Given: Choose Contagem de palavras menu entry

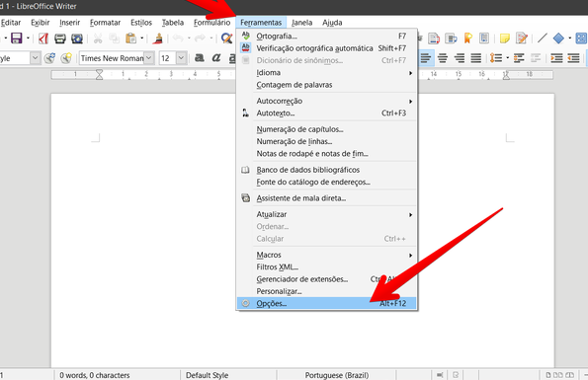Looking at the screenshot, I should [x=327, y=85].
